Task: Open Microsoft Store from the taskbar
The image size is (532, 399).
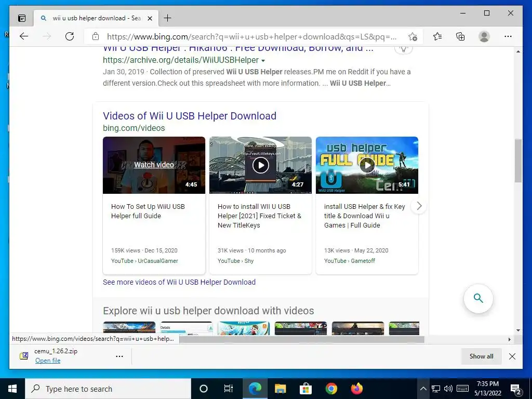Action: [305, 389]
